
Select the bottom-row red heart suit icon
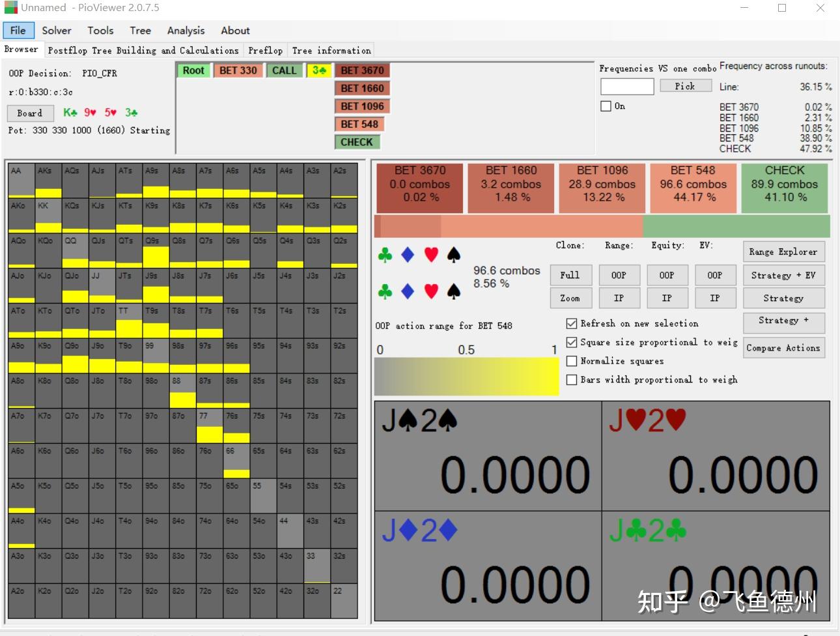[x=431, y=291]
